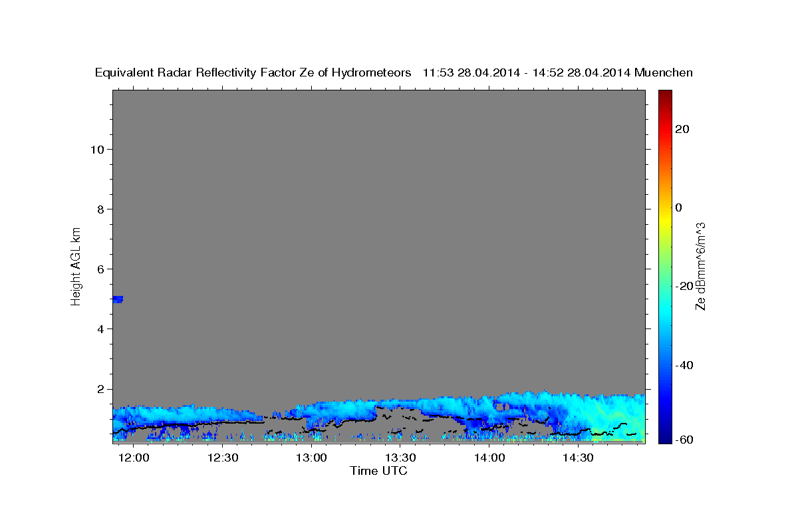The height and width of the screenshot is (532, 798).
Task: Click the '14:30' time tick label
Action: [579, 458]
